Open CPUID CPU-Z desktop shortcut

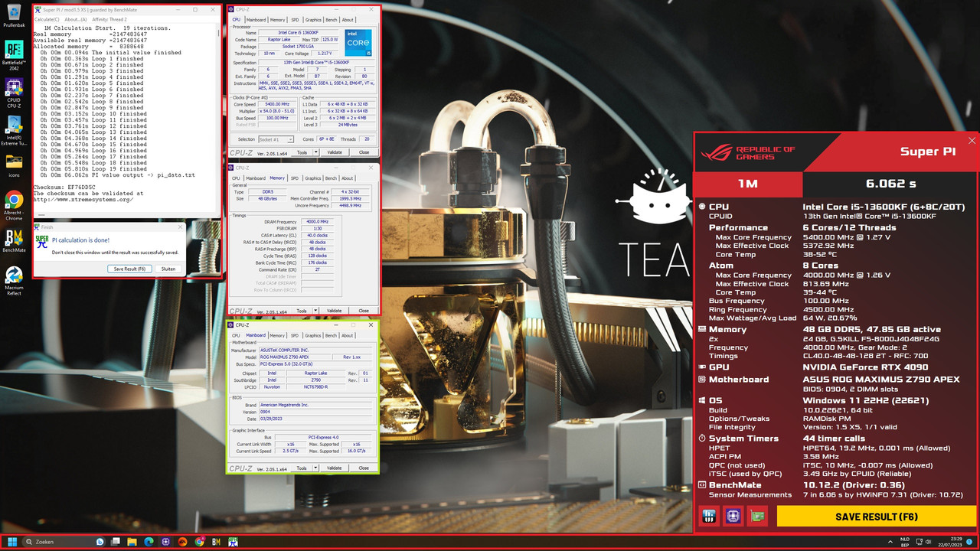14,93
